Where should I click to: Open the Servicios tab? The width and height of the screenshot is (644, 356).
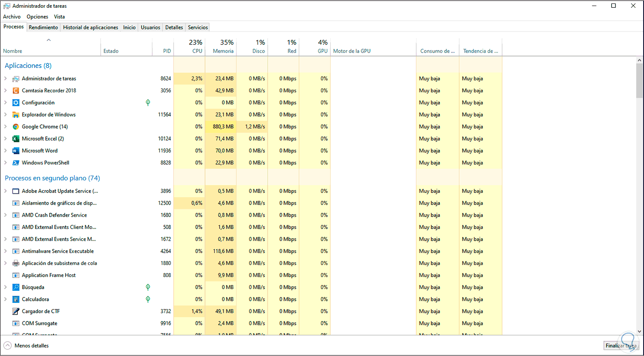(198, 27)
